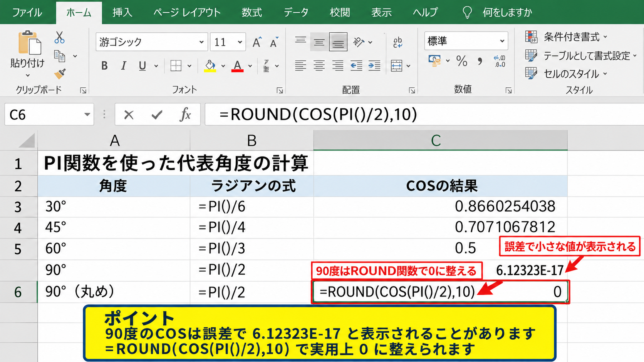Open the 標準 number format dropdown
The image size is (644, 362).
[x=502, y=41]
